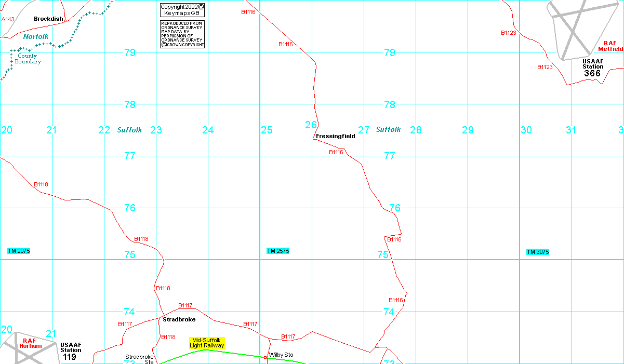Select the yellow Mid-Suffolk Light Railway label
624x364 pixels.
tap(207, 343)
